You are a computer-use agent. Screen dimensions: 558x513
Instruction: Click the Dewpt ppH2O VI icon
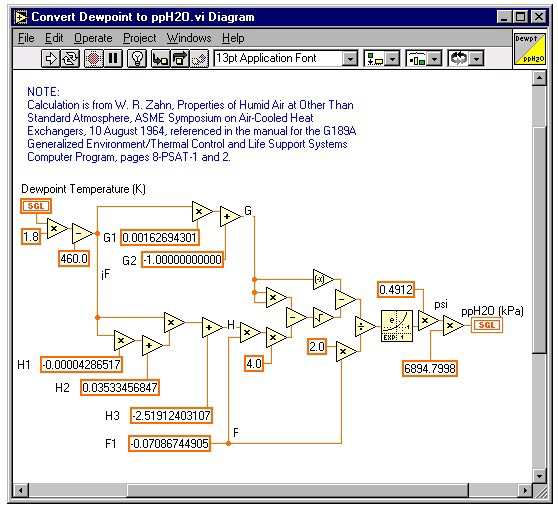click(530, 49)
